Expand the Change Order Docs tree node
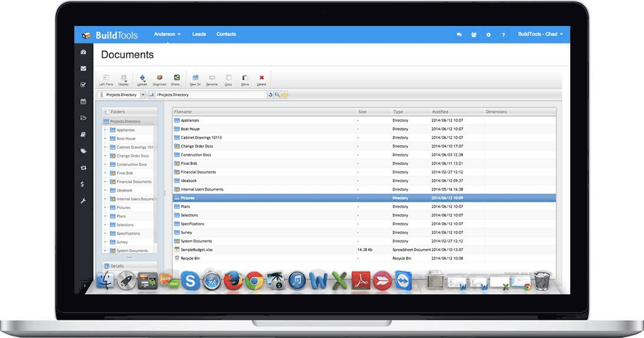Screen dimensions: 644x338 (x=105, y=156)
